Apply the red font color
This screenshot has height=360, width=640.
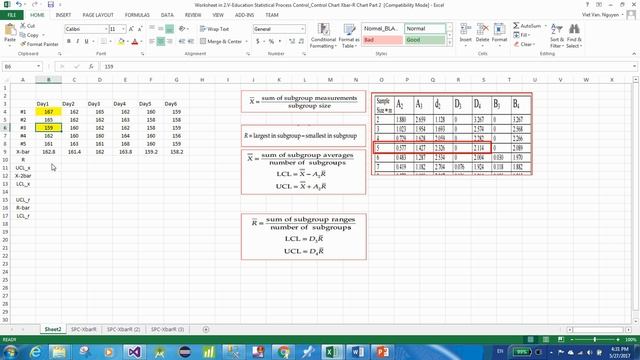[135, 42]
